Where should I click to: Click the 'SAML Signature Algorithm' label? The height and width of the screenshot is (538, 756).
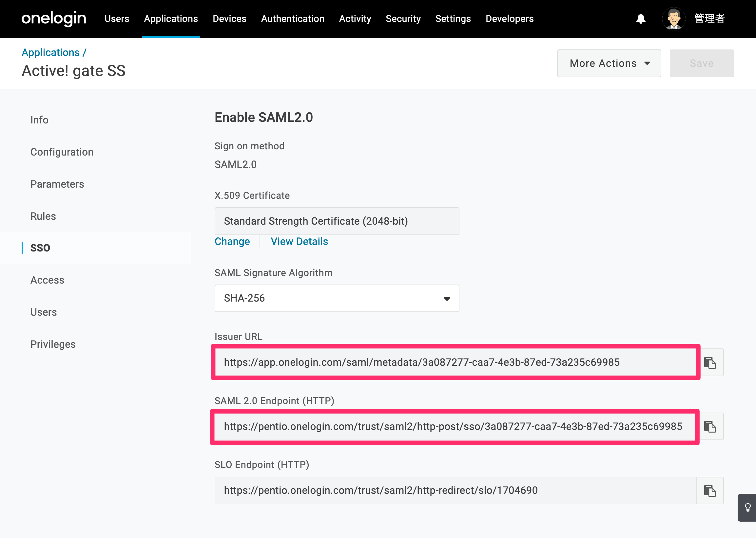[273, 273]
